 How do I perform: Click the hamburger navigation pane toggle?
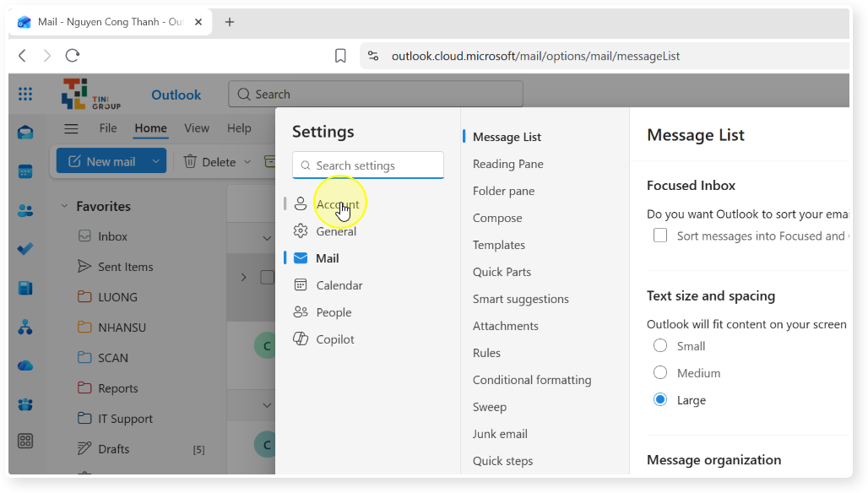(71, 129)
